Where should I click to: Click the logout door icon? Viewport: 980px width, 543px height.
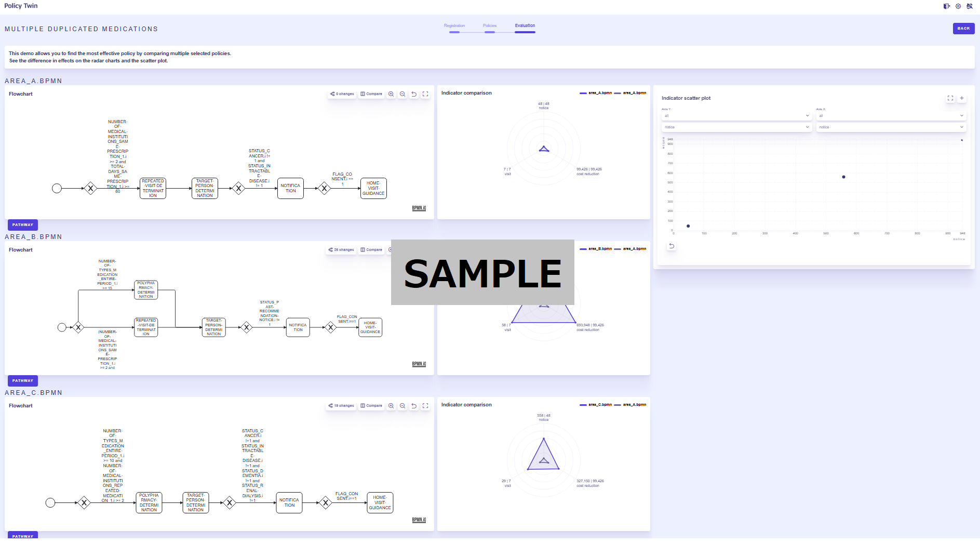(x=946, y=6)
